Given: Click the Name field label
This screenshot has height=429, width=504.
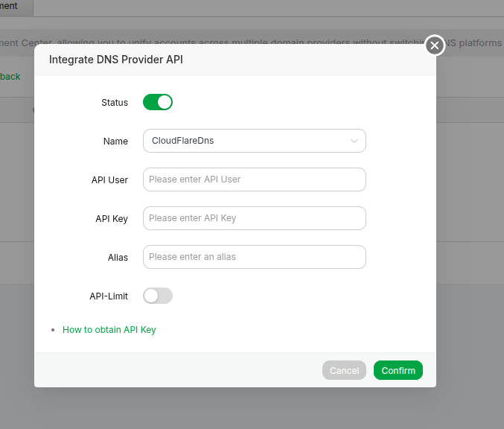Looking at the screenshot, I should (x=115, y=142).
